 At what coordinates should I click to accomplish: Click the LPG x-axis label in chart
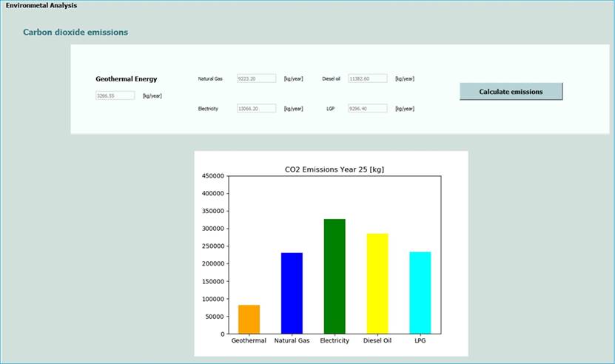(x=420, y=341)
